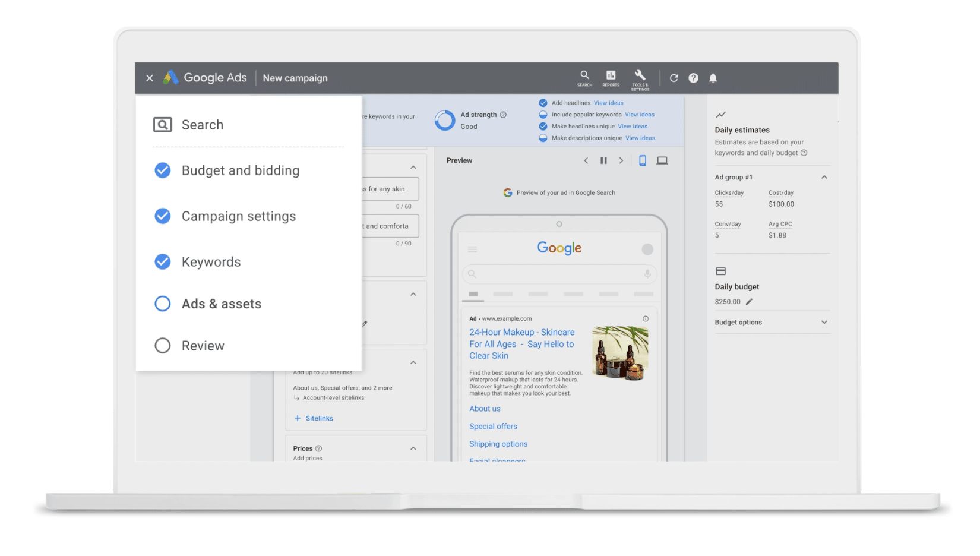Go to Campaign settings step
Viewport: 980px width, 556px height.
click(x=238, y=217)
